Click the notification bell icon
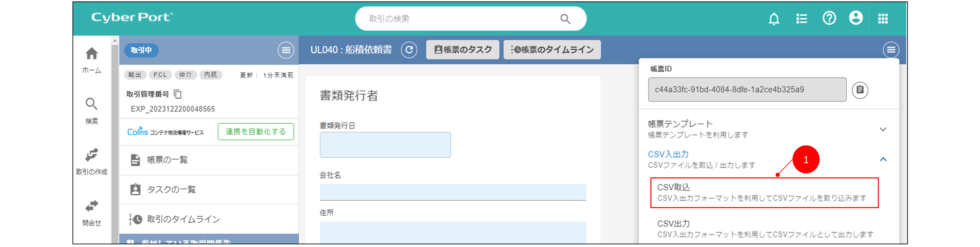 tap(774, 19)
